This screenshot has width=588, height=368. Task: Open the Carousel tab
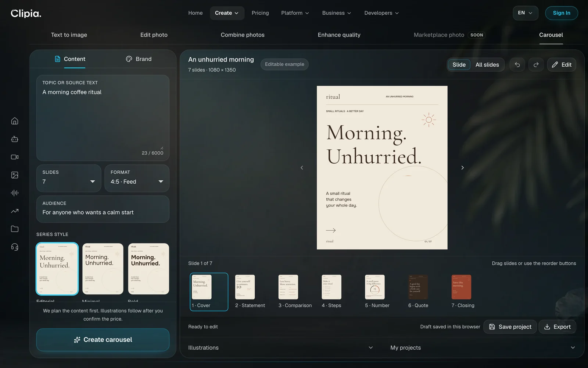pos(551,35)
